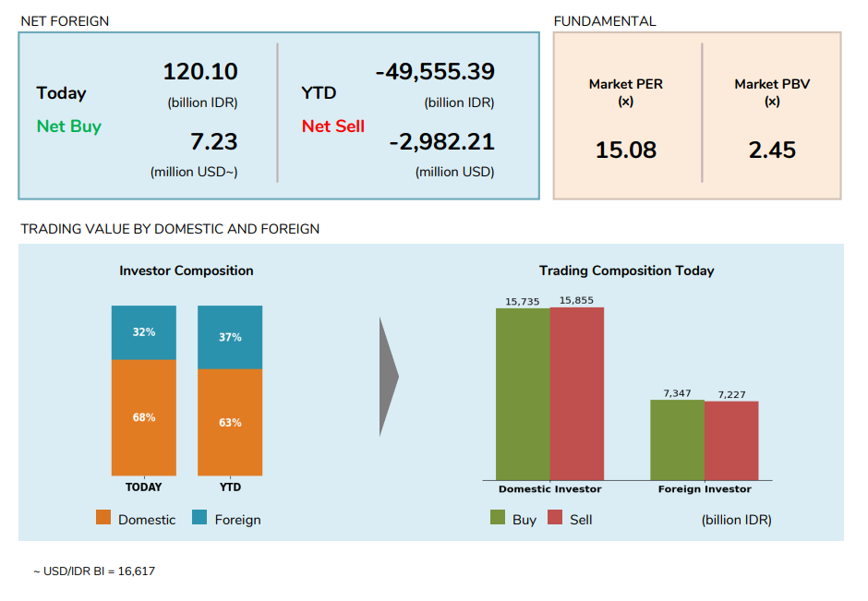This screenshot has height=601, width=868.
Task: Click the green Net Buy label
Action: click(68, 126)
